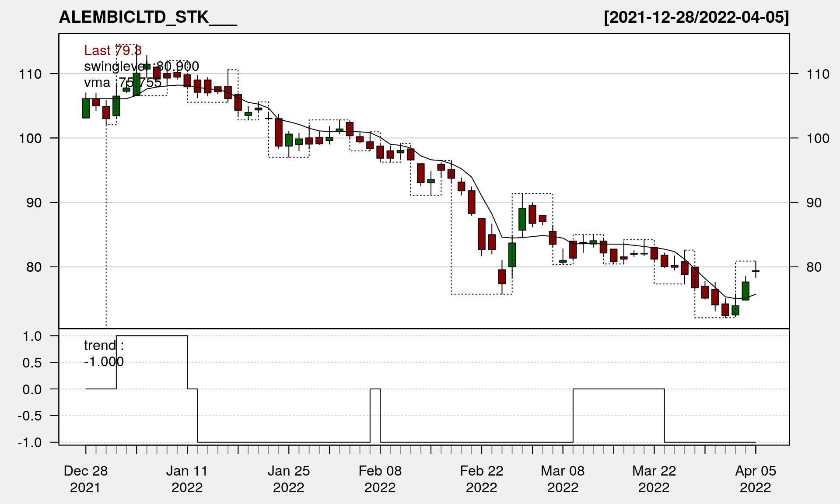This screenshot has height=504, width=840.
Task: Click the swinglevel 80.900 legend text
Action: point(141,66)
